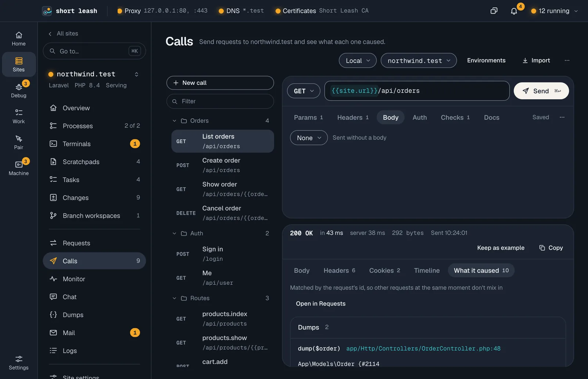Click the request URL field

click(x=417, y=91)
